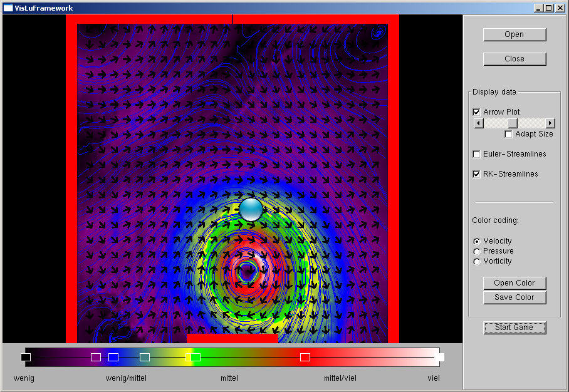Select the blue color stop on the gradient
Viewport: 569px width, 392px height.
tap(113, 357)
